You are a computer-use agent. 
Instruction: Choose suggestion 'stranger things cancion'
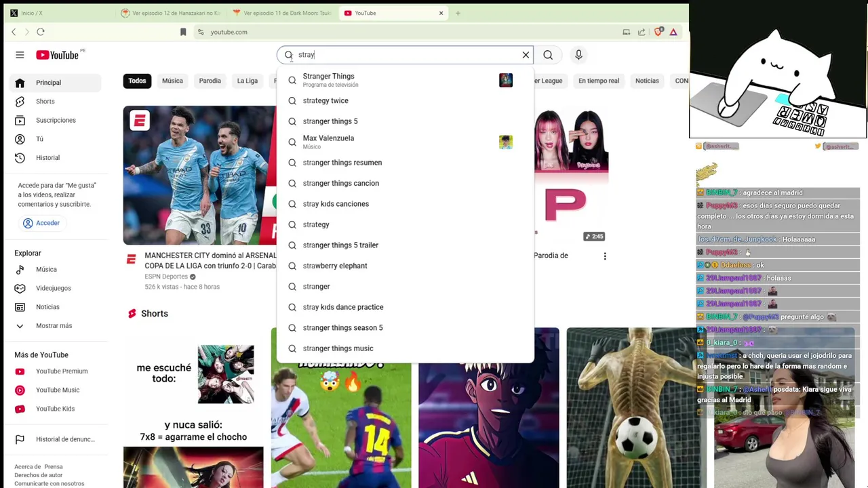click(x=405, y=183)
